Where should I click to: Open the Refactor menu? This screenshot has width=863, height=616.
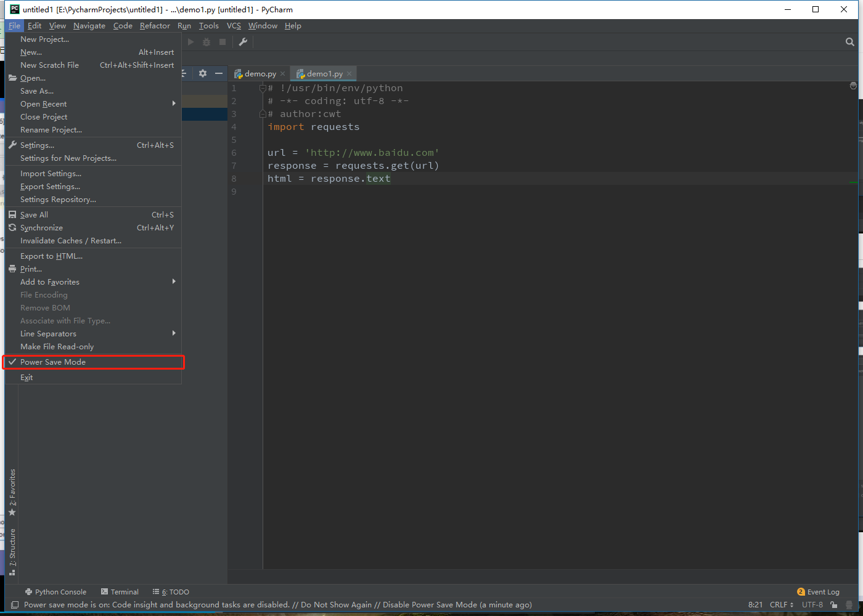[x=155, y=26]
